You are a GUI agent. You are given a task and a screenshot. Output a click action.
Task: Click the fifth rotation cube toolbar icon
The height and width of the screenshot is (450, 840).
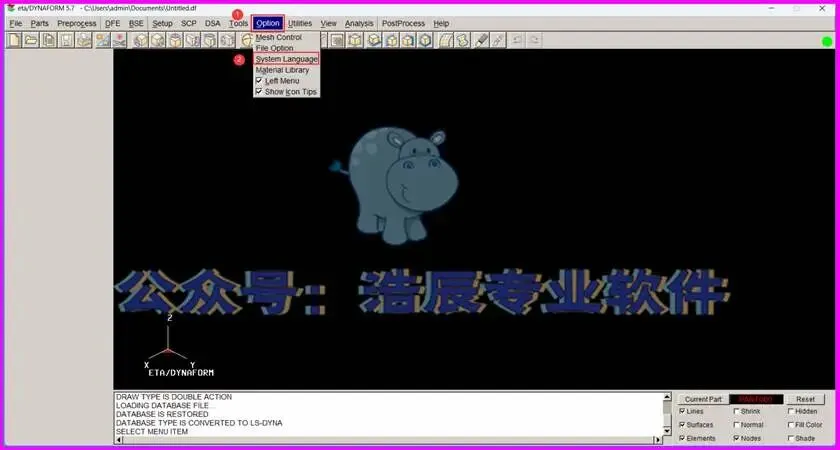[x=210, y=40]
